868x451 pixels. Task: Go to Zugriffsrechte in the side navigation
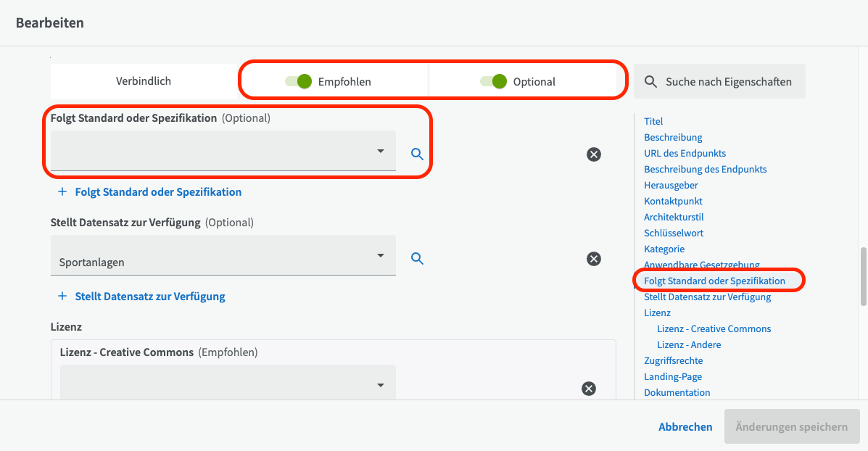(673, 360)
